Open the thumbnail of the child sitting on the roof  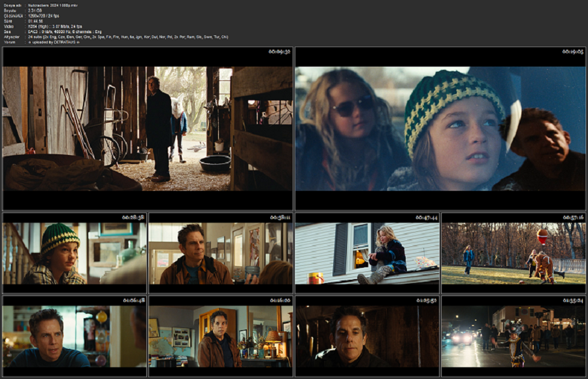click(367, 254)
